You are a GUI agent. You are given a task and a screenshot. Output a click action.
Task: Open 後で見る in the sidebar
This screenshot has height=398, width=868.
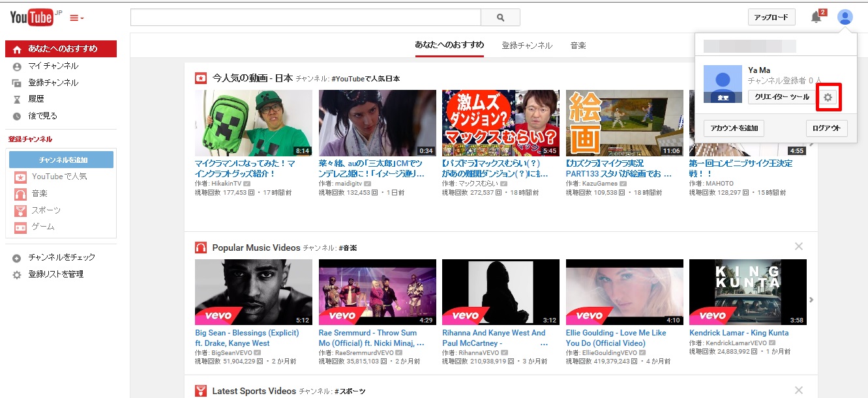42,116
